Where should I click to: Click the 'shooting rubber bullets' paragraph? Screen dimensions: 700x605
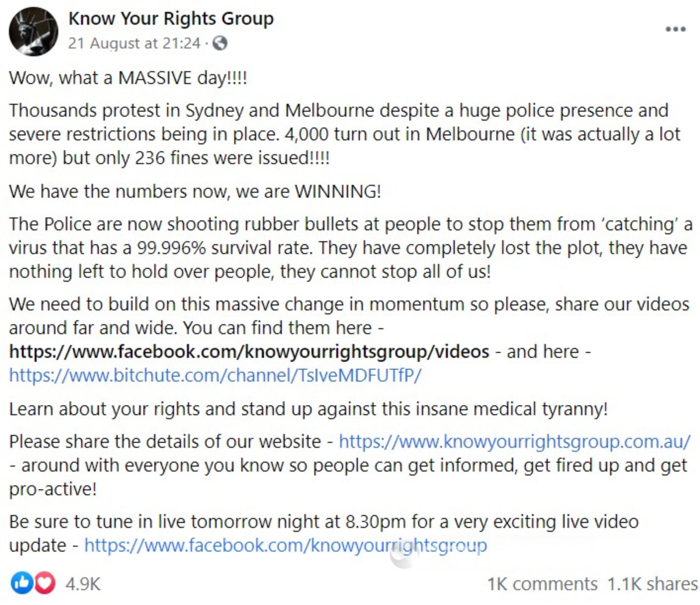[351, 248]
